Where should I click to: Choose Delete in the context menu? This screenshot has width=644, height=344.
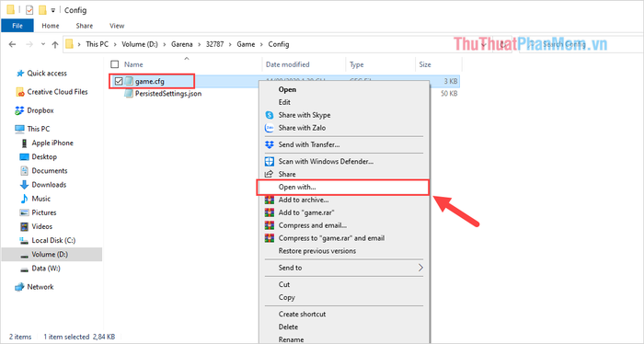pyautogui.click(x=288, y=327)
